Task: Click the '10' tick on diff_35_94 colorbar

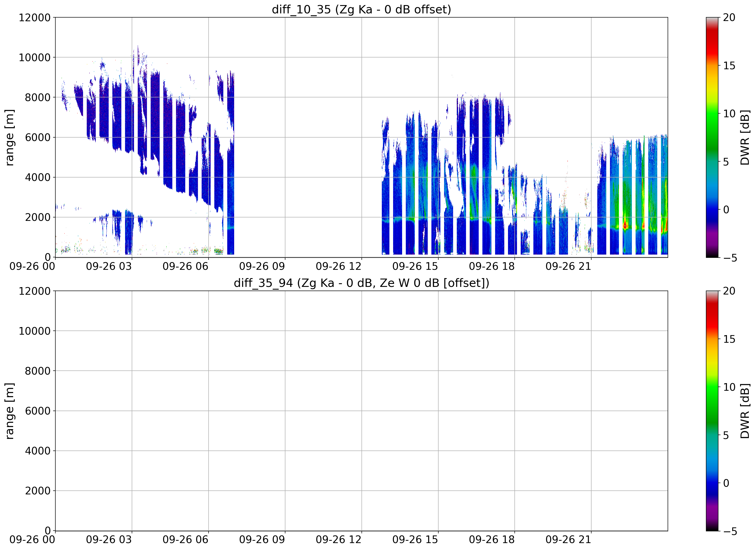Action: (x=729, y=387)
